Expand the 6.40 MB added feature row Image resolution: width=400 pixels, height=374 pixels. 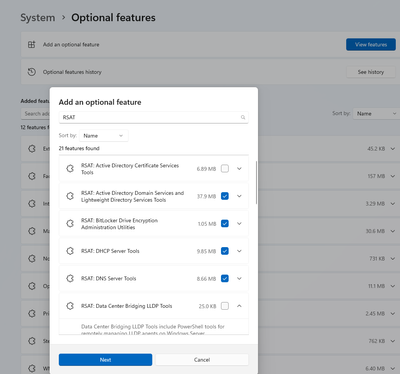pos(393,368)
